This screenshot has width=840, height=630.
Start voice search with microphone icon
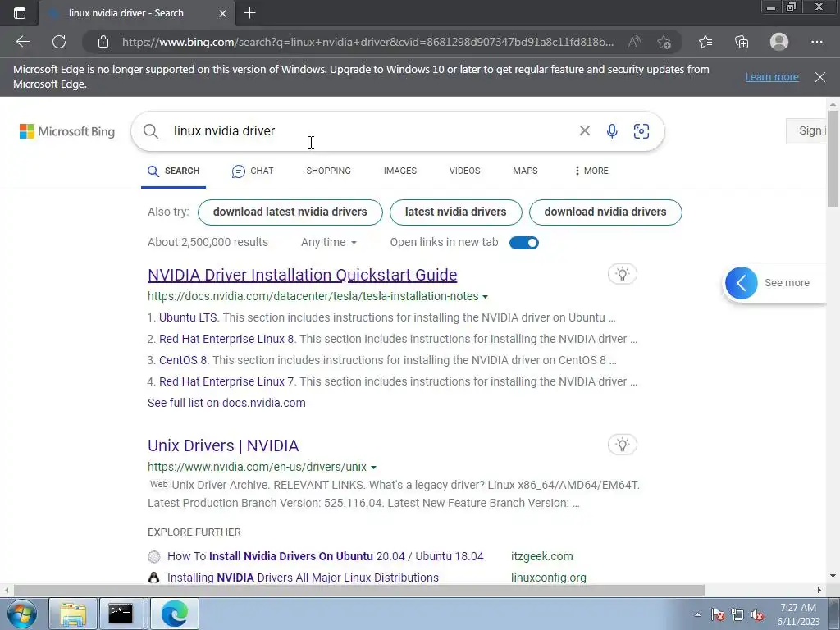point(612,130)
